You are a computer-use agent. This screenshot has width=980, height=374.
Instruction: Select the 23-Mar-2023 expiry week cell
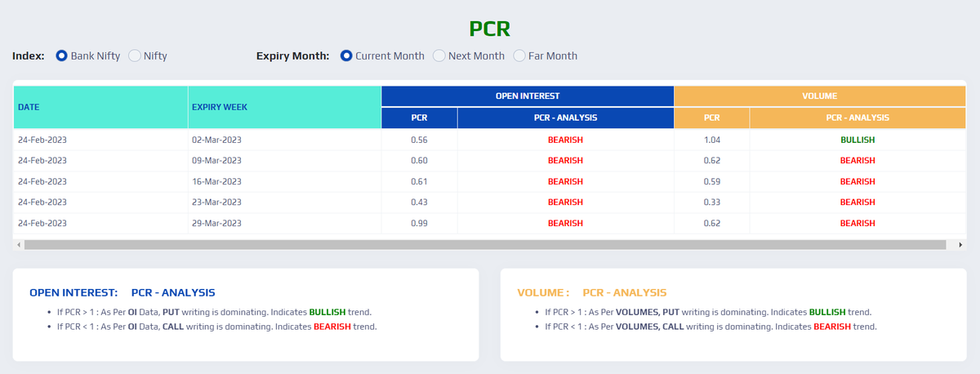284,203
